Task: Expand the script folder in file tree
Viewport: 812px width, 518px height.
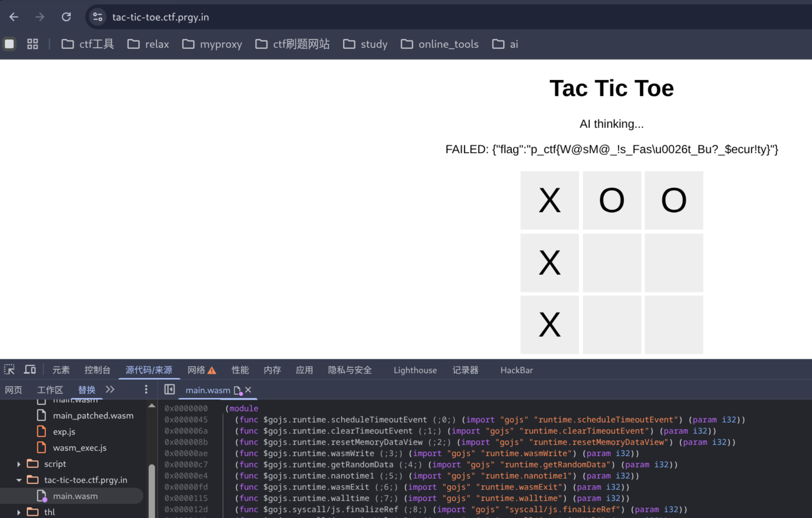Action: pyautogui.click(x=19, y=464)
